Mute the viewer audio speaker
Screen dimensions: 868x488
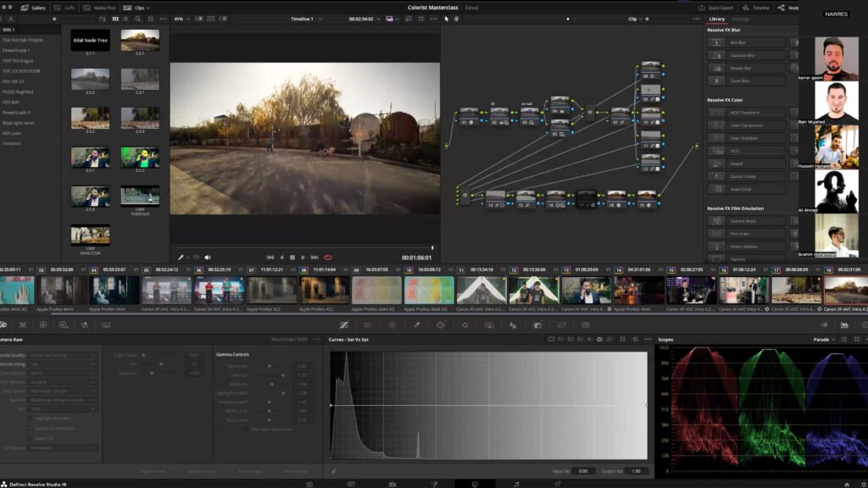[208, 258]
